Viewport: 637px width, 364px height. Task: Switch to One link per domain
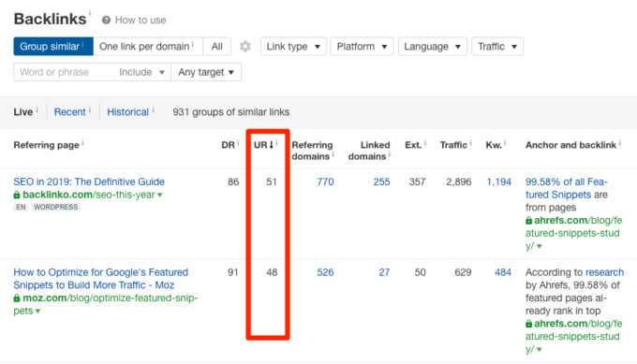point(148,46)
